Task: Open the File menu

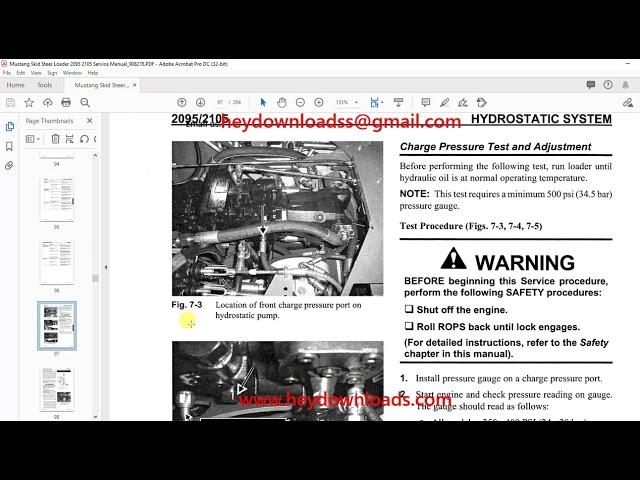Action: click(x=7, y=73)
